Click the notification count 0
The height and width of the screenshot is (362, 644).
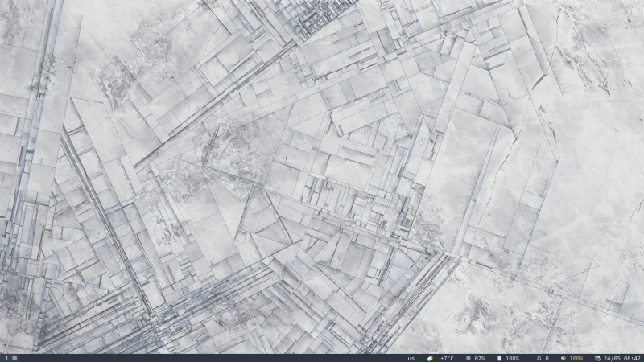point(547,358)
